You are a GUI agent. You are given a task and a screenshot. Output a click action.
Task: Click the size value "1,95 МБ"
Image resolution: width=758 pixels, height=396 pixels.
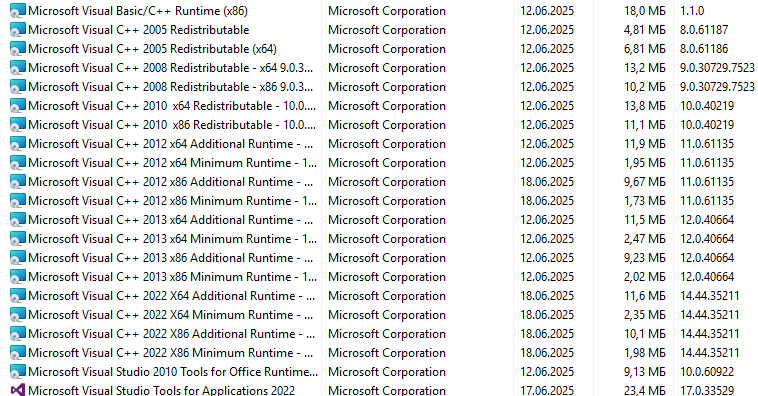coord(644,163)
